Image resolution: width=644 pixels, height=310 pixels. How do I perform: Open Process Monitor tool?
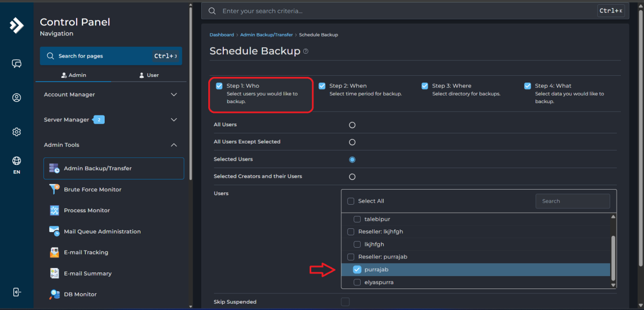point(86,211)
